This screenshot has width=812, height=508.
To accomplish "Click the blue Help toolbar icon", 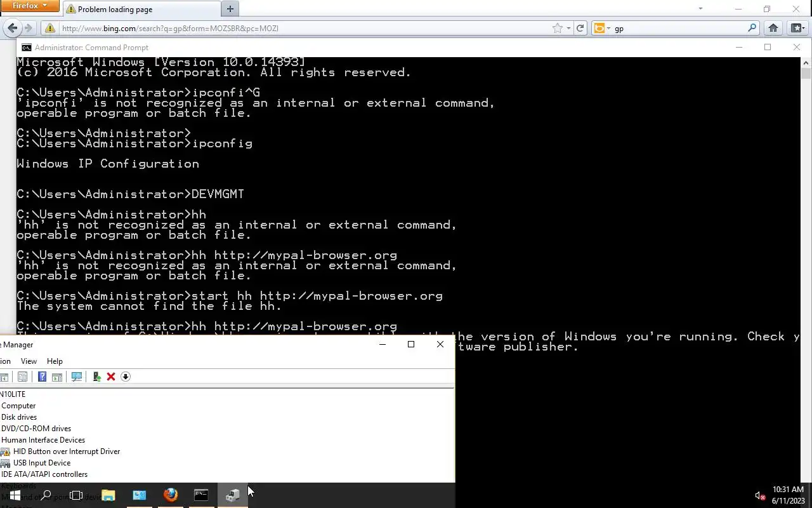I will (42, 377).
